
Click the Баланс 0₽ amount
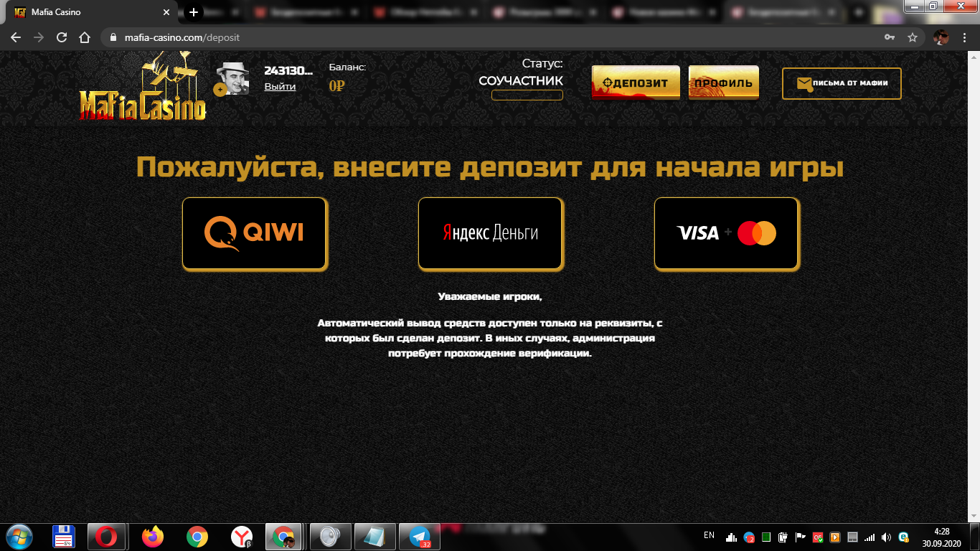[x=337, y=86]
